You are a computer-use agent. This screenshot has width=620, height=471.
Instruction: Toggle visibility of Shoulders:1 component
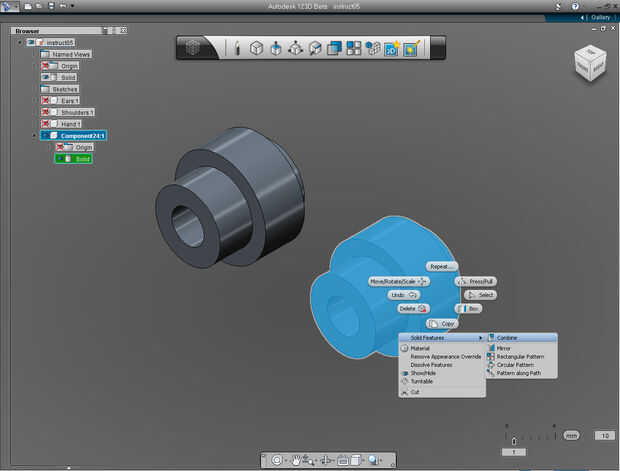tap(45, 112)
